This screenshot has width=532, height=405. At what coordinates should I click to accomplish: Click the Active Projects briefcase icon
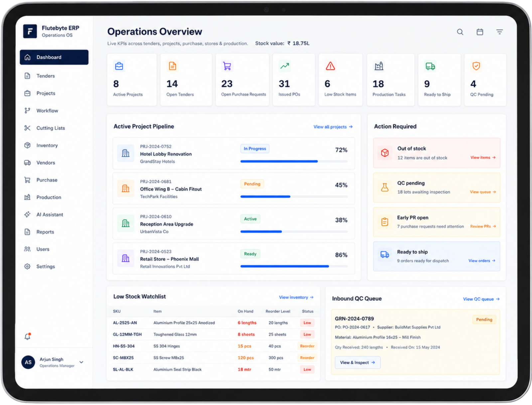coord(119,66)
